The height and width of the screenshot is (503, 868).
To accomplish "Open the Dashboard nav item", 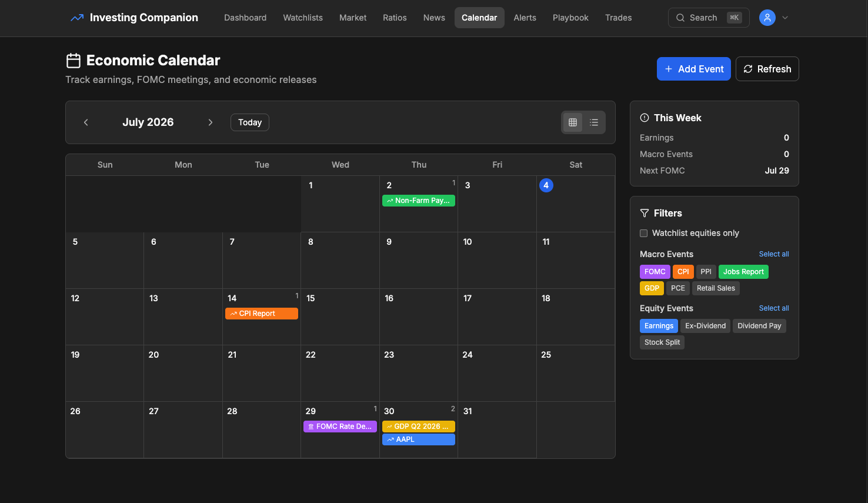I will [245, 18].
